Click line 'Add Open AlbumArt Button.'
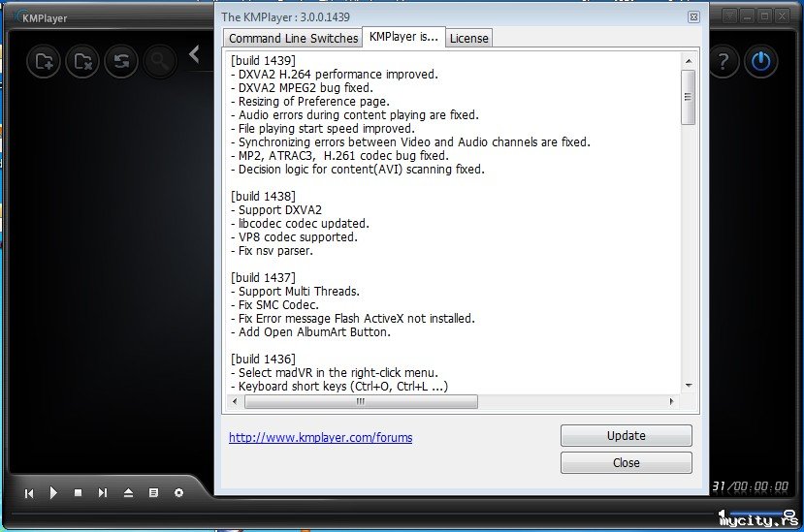The image size is (804, 532). pyautogui.click(x=310, y=332)
